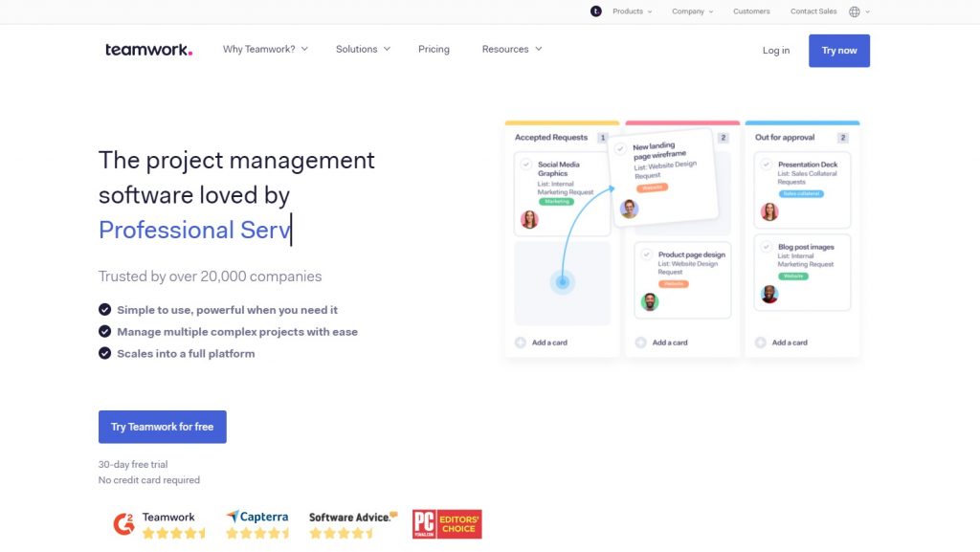Click avatar on Product page design card
The image size is (980, 552).
coord(650,301)
